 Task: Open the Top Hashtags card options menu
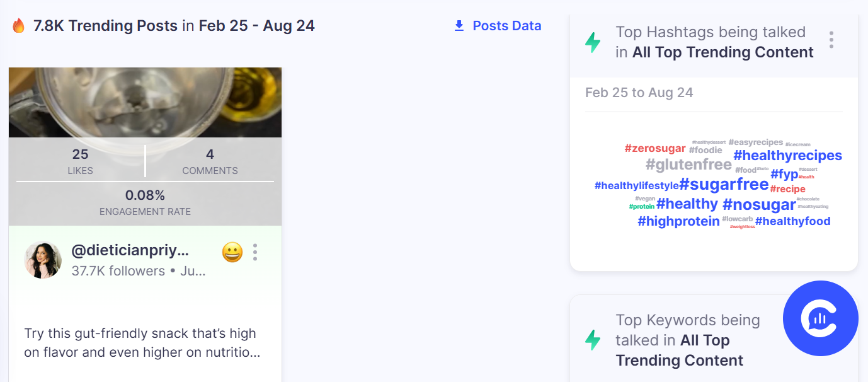(831, 40)
